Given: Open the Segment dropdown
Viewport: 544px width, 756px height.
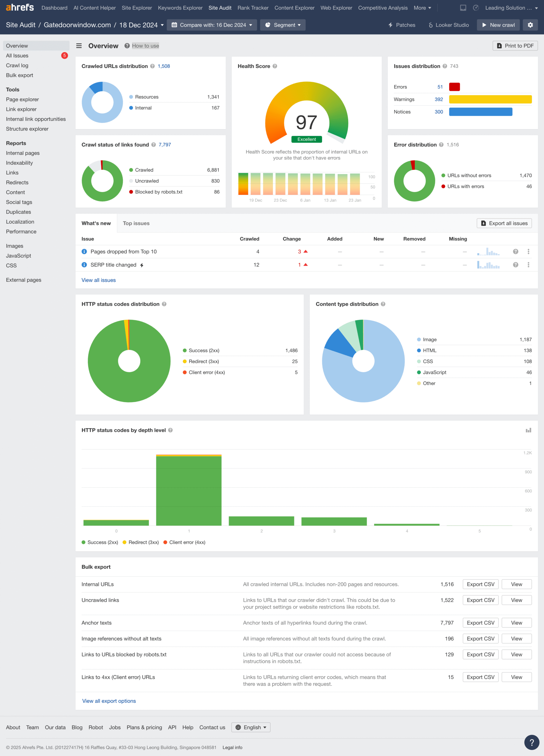Looking at the screenshot, I should point(282,25).
